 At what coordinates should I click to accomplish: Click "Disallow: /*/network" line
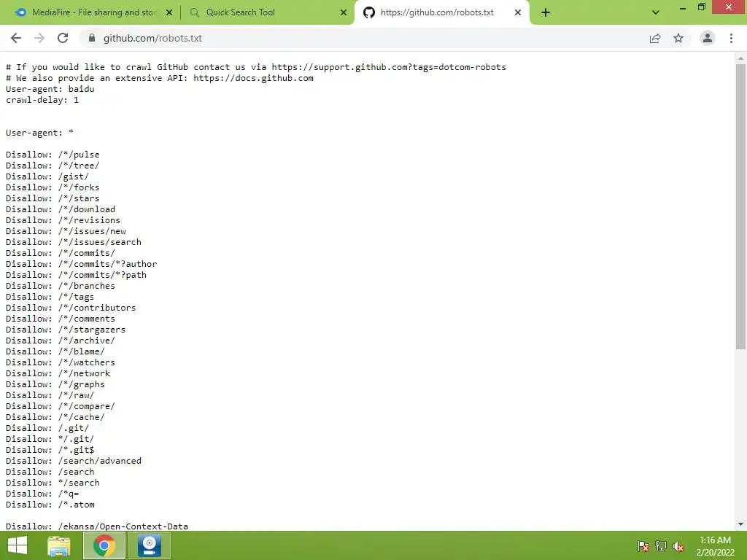[x=58, y=374]
